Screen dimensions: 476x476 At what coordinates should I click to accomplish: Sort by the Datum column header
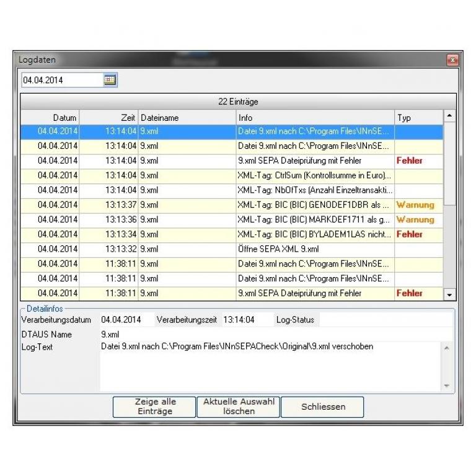[x=50, y=117]
